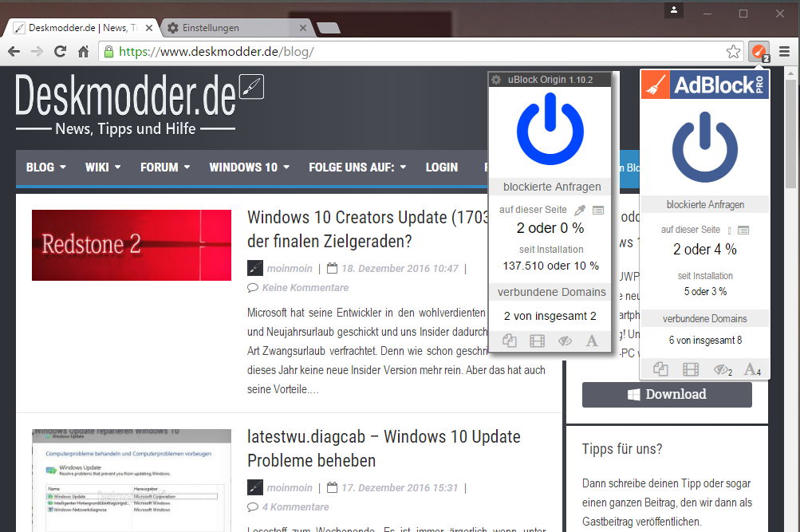Click the page vertical scrollbar thumb
800x532 pixels.
tap(790, 134)
